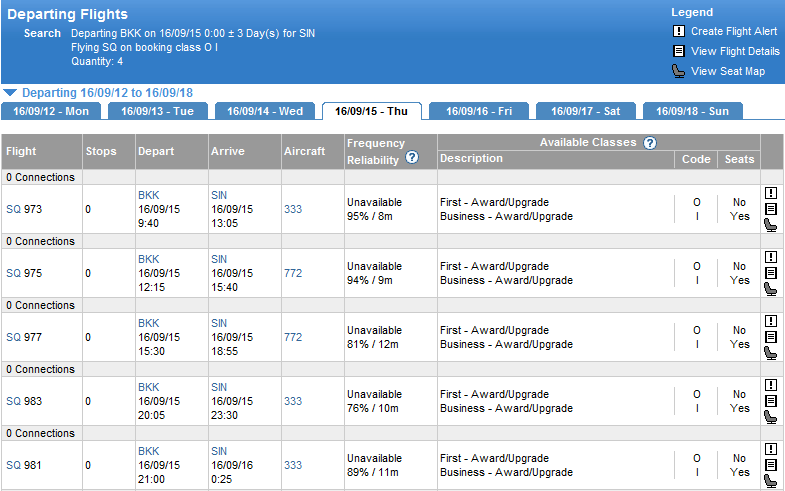View seat map icon for SQ 975
Viewport: 785px width, 491px height.
point(771,289)
